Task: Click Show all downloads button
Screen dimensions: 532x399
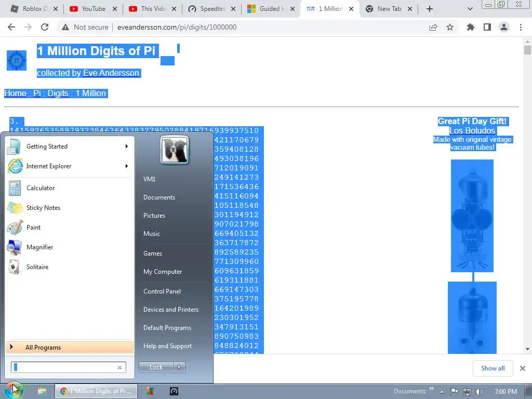Action: click(493, 368)
